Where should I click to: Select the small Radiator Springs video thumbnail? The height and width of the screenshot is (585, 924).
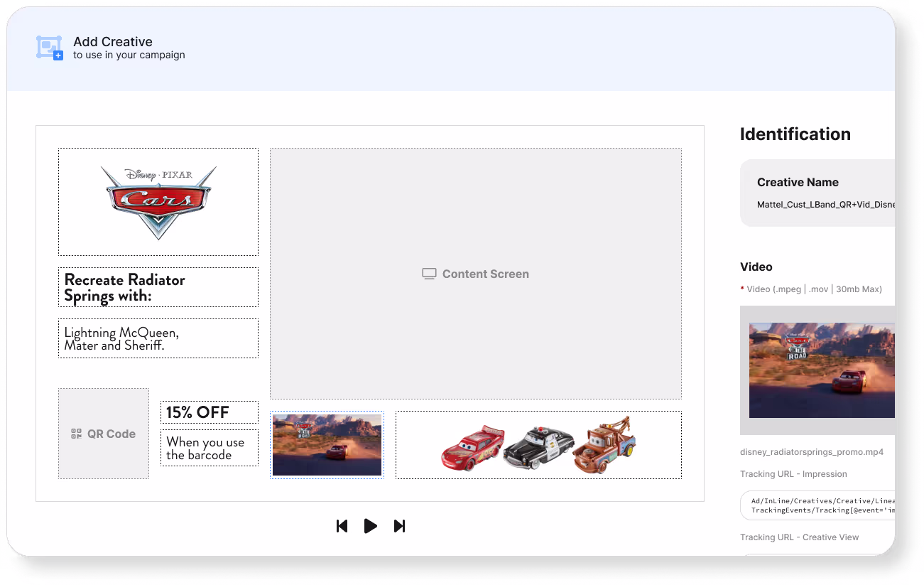click(327, 445)
